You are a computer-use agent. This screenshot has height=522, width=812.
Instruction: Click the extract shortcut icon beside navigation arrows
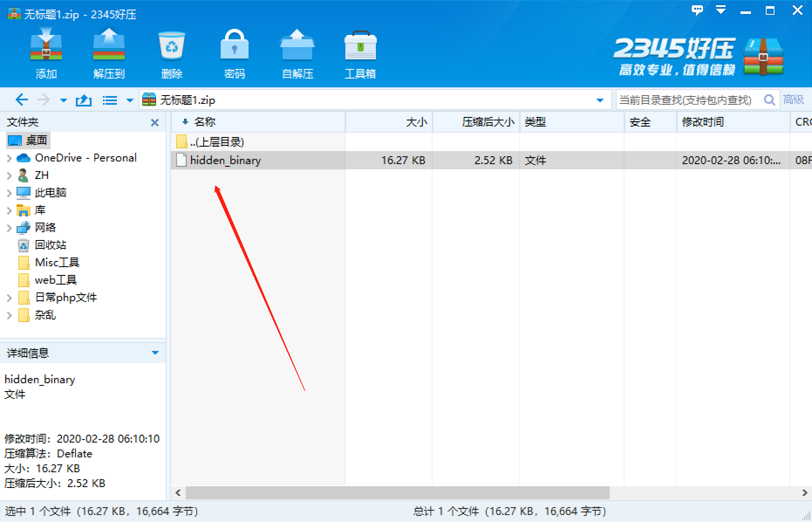83,100
